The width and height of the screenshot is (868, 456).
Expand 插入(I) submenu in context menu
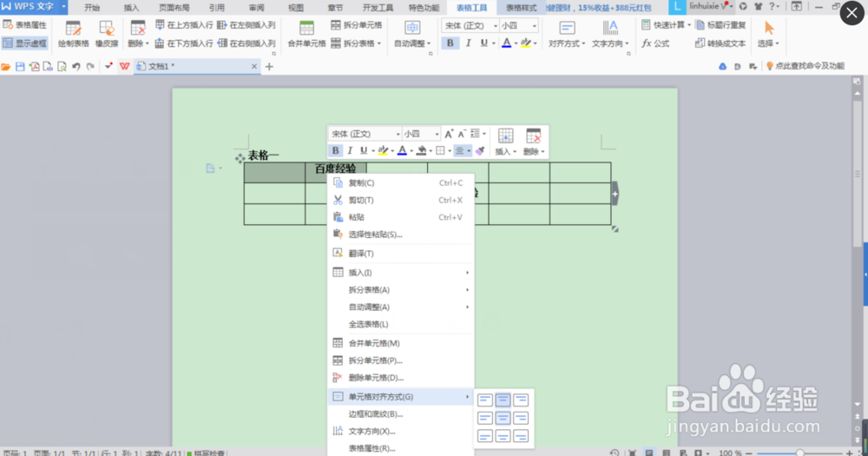[x=401, y=273]
